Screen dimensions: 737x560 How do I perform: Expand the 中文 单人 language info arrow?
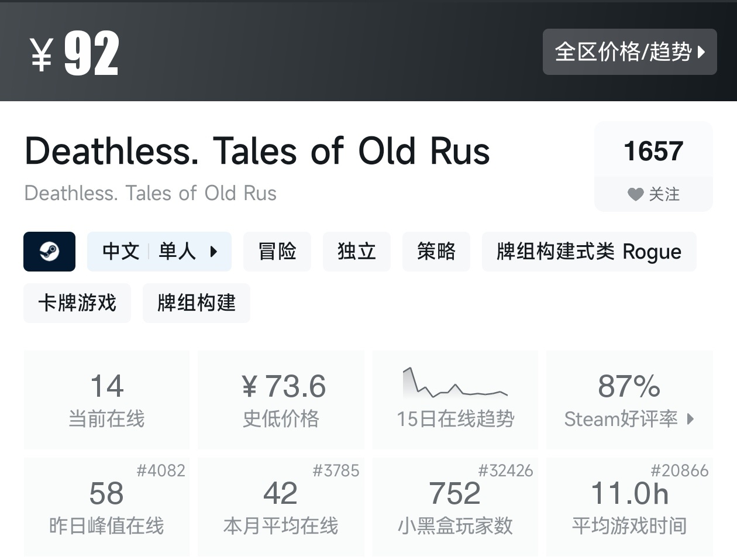(x=213, y=252)
